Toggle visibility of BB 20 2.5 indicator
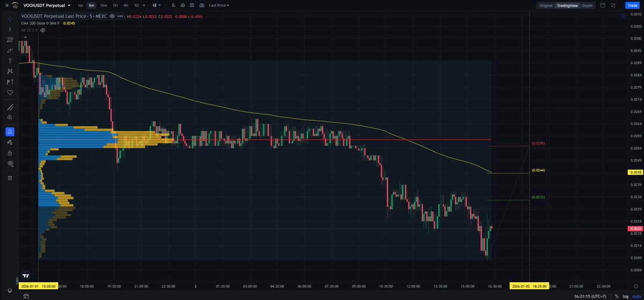Image resolution: width=644 pixels, height=300 pixels. pos(43,31)
